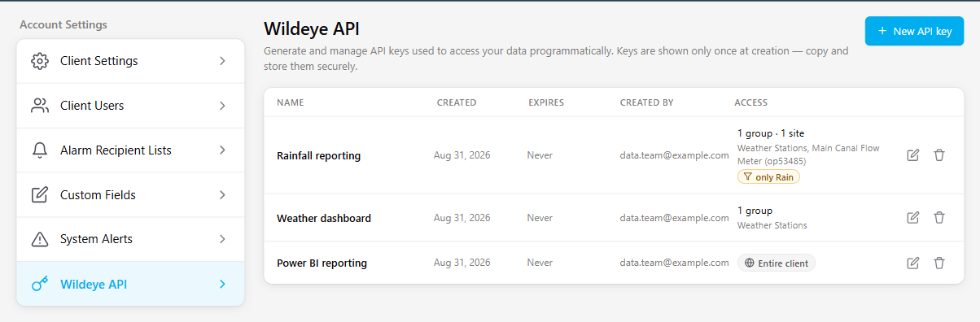Click the Custom Fields pencil-square icon
This screenshot has width=980, height=322.
[40, 195]
